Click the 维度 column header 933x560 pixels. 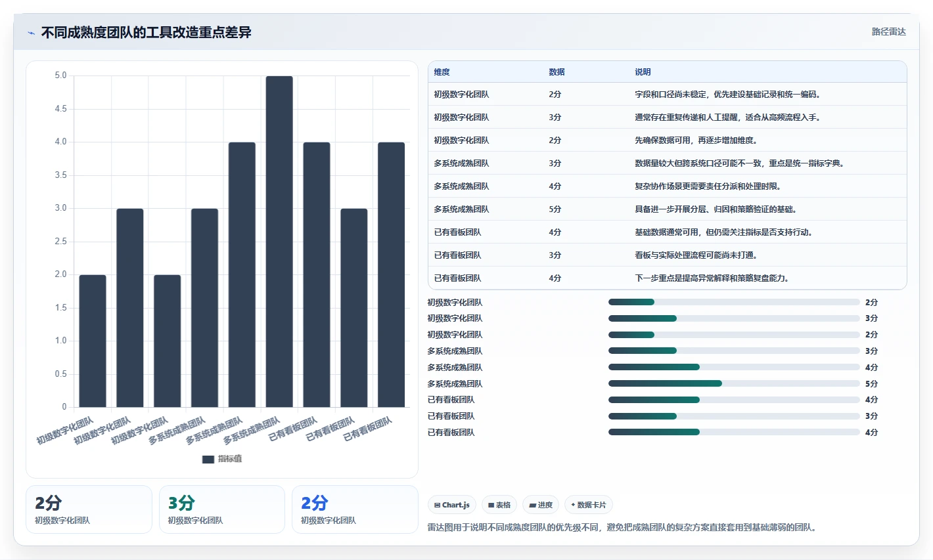pyautogui.click(x=442, y=72)
